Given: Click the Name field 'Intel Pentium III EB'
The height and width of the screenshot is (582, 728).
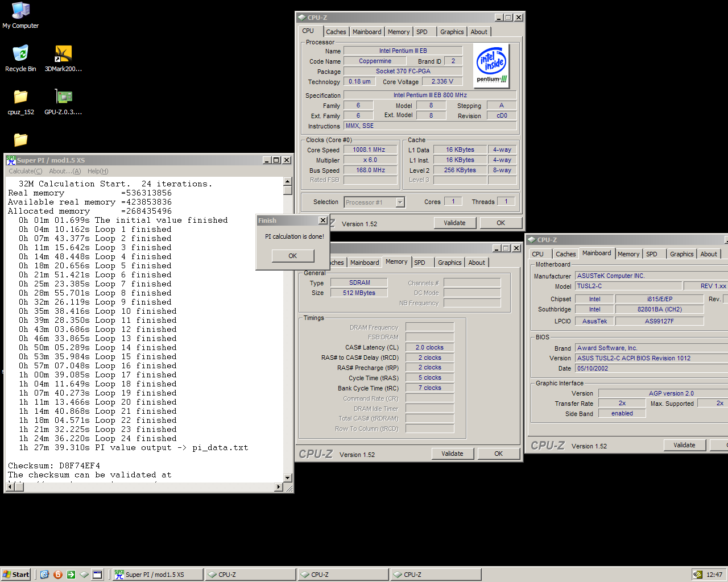Looking at the screenshot, I should click(403, 51).
